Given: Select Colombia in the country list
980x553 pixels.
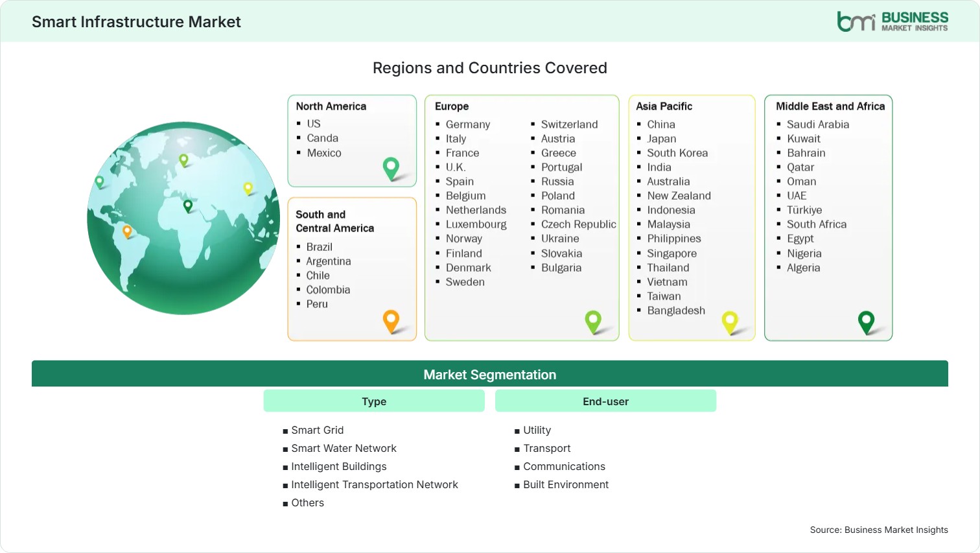Looking at the screenshot, I should click(328, 290).
